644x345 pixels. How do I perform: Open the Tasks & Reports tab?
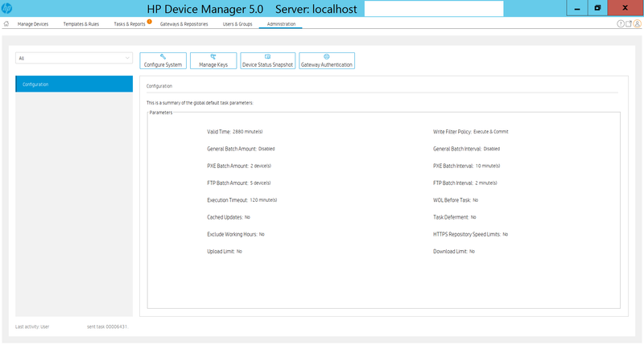click(x=129, y=24)
